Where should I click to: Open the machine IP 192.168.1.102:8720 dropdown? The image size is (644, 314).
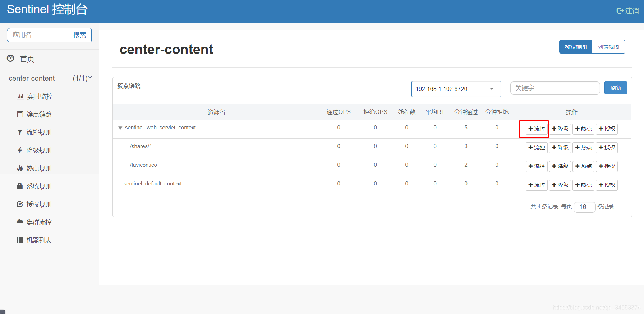(456, 89)
